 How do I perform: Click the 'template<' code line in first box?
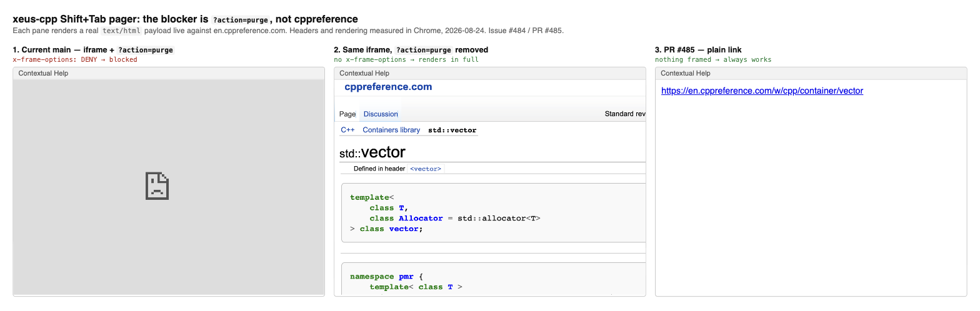(x=372, y=197)
